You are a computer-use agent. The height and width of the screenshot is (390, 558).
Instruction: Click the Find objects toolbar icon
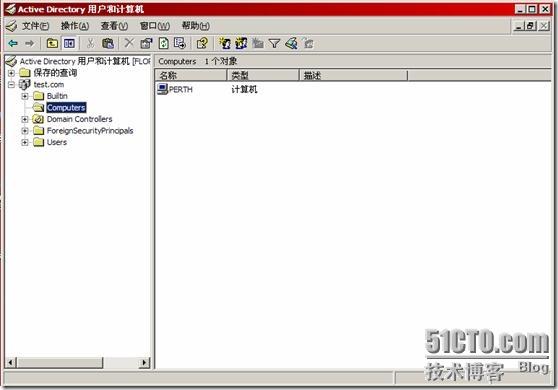[x=291, y=43]
